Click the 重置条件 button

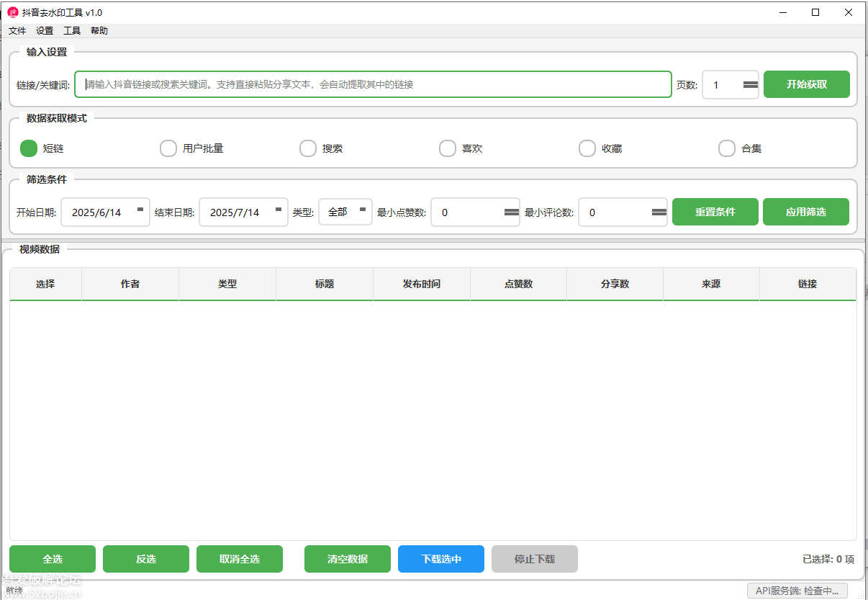point(715,212)
